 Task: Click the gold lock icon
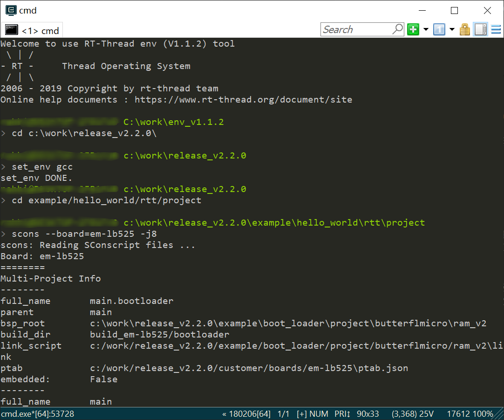[465, 30]
